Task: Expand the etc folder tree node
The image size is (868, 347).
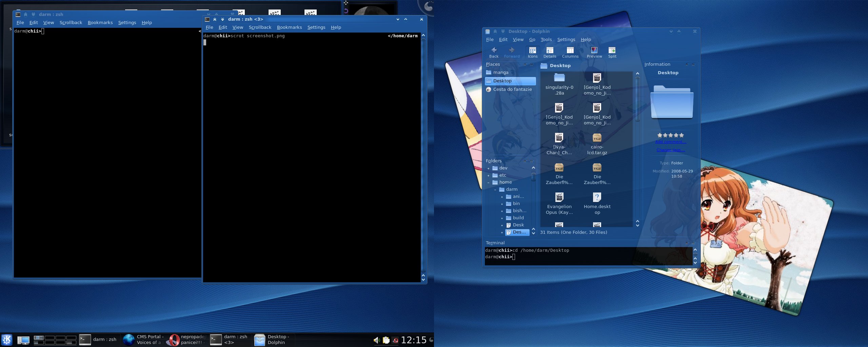Action: coord(488,176)
